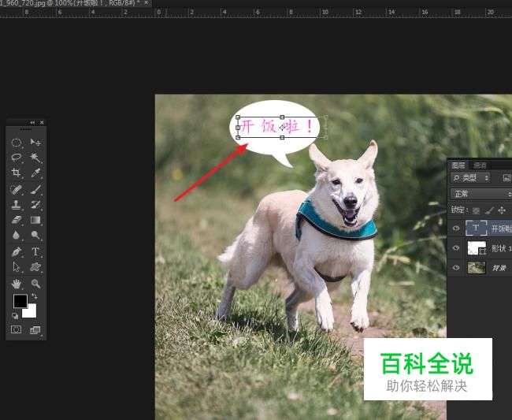512x420 pixels.
Task: Click the left-middle text box handle
Action: click(238, 128)
